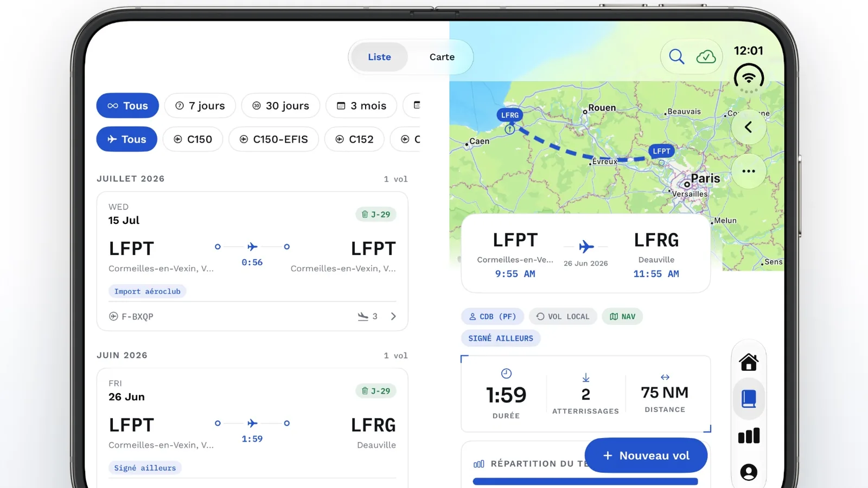Tap the plane icon in 26 Jun route
The image size is (868, 488).
(252, 423)
